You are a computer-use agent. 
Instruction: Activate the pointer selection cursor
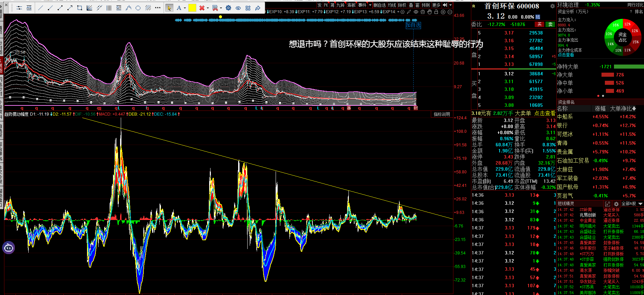169,8
